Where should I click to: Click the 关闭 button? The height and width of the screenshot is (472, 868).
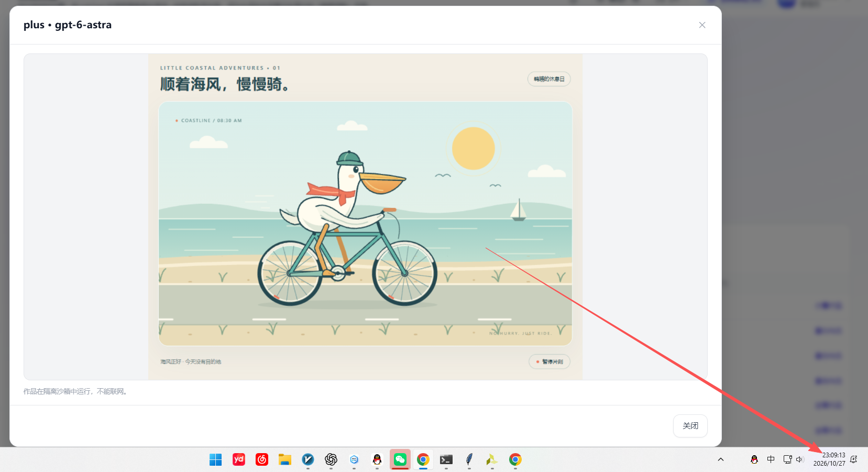[x=690, y=426]
